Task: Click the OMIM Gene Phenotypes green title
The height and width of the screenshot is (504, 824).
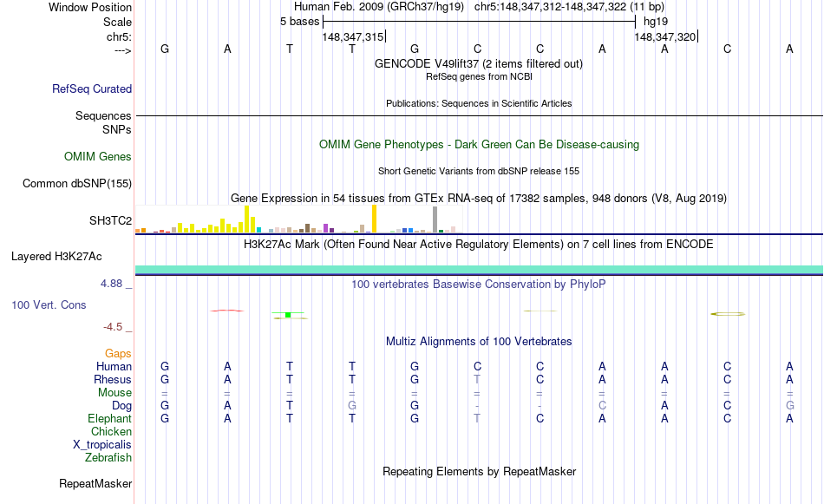Action: click(x=479, y=145)
